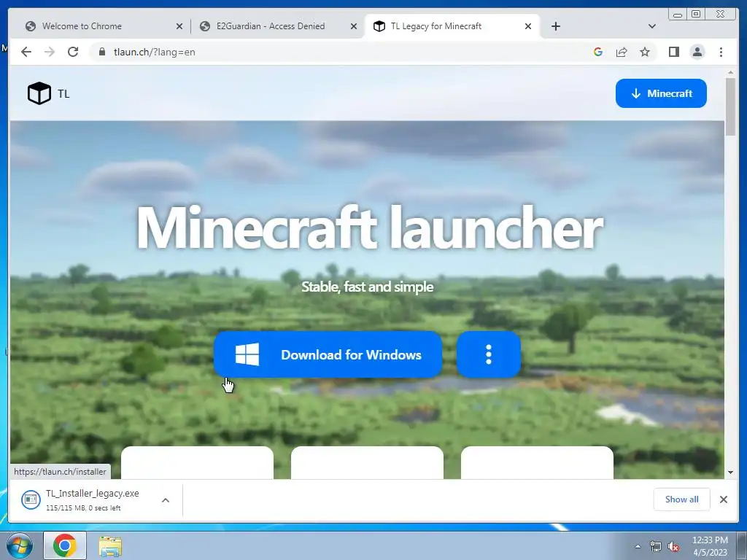The height and width of the screenshot is (560, 747).
Task: Open a new tab with plus button
Action: pyautogui.click(x=555, y=26)
